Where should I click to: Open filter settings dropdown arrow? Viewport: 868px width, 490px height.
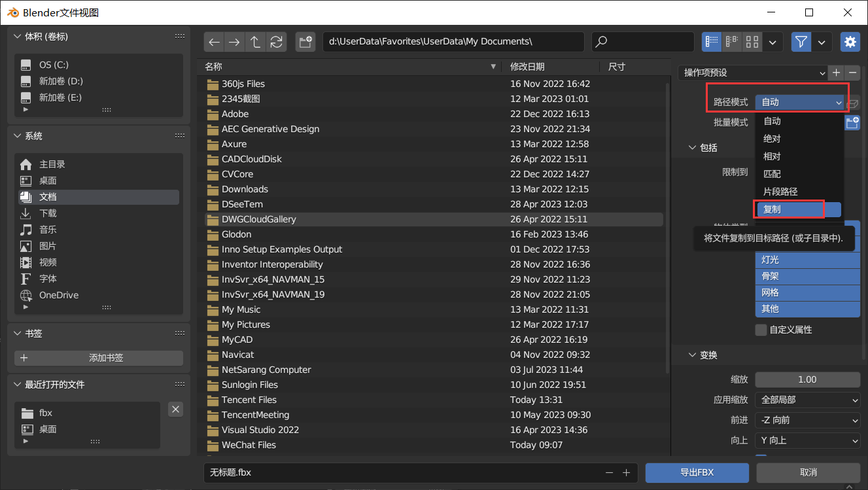click(822, 42)
